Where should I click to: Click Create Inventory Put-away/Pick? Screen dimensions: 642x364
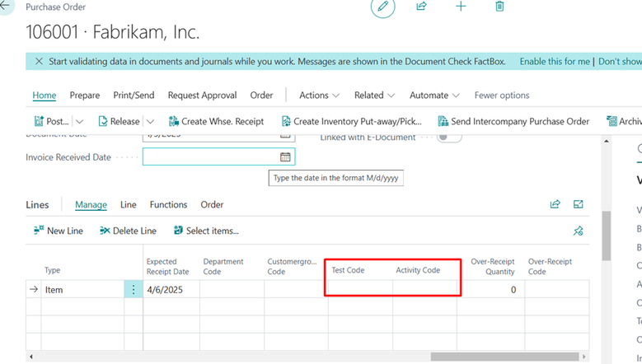point(351,121)
